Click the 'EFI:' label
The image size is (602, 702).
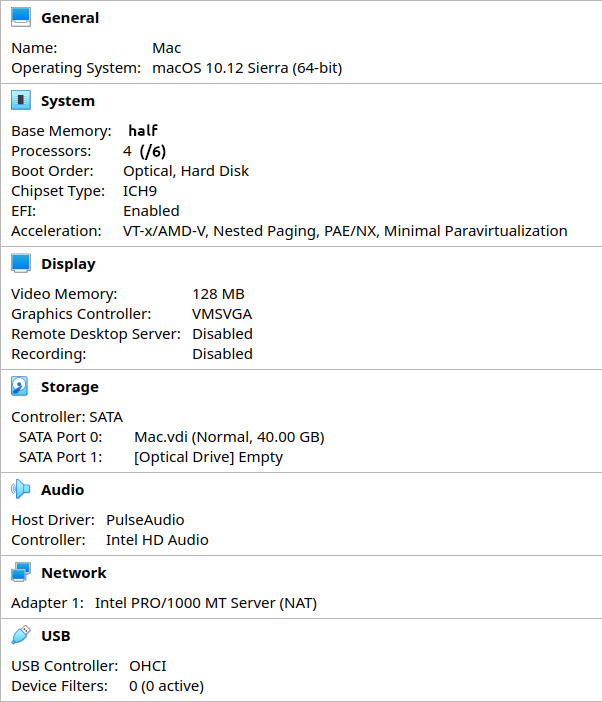(x=24, y=211)
